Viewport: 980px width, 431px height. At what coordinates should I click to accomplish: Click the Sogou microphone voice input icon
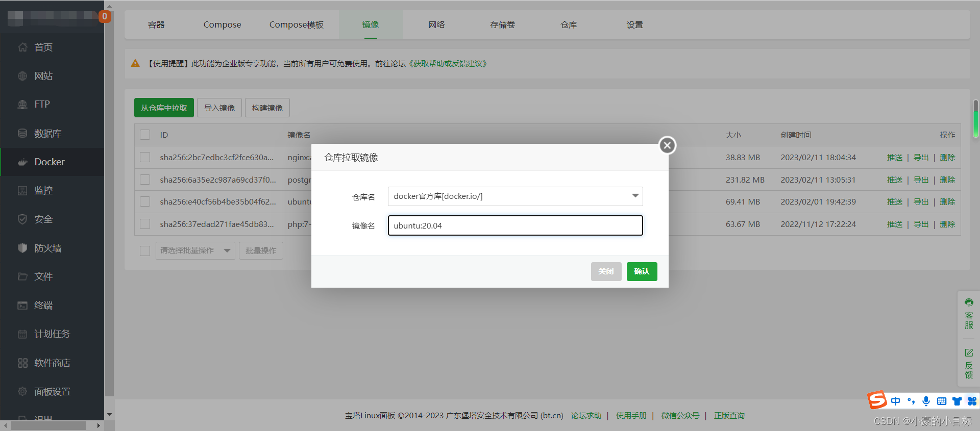[x=926, y=401]
